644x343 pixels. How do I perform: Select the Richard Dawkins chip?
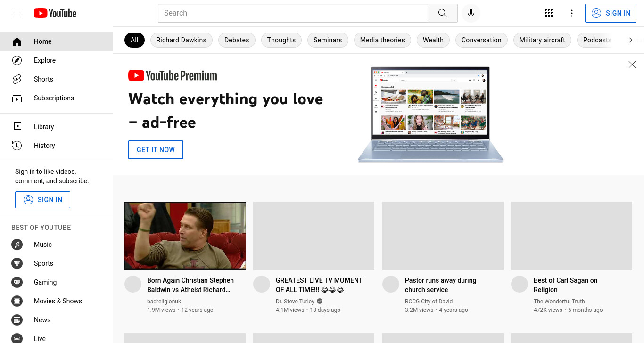tap(181, 40)
